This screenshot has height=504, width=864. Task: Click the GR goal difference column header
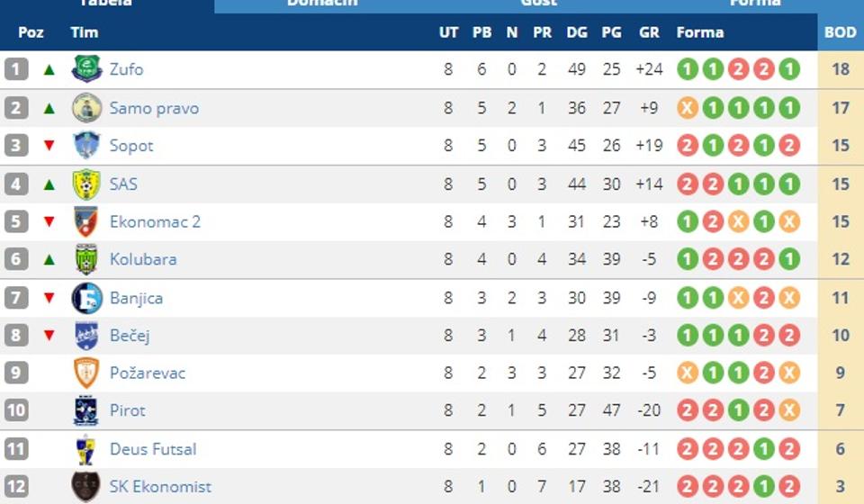pos(649,32)
